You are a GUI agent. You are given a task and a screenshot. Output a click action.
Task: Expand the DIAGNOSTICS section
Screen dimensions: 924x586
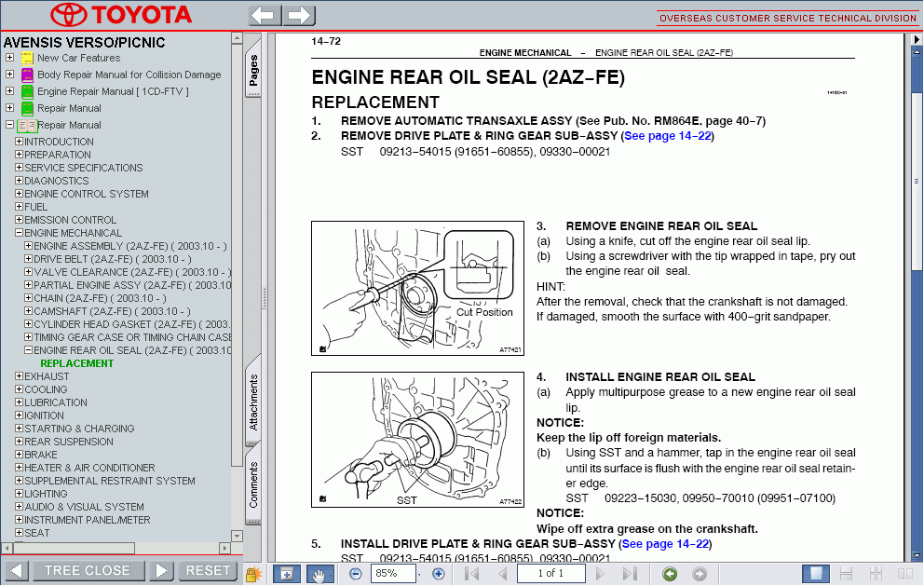pos(19,181)
